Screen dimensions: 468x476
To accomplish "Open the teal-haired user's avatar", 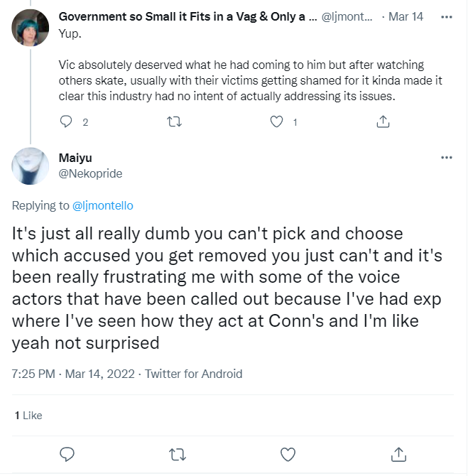I will pyautogui.click(x=30, y=28).
